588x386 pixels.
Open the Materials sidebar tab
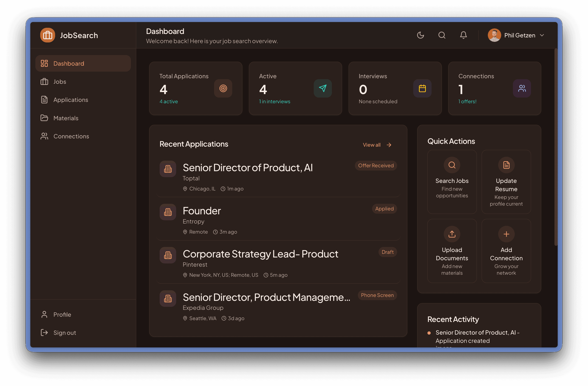click(66, 118)
